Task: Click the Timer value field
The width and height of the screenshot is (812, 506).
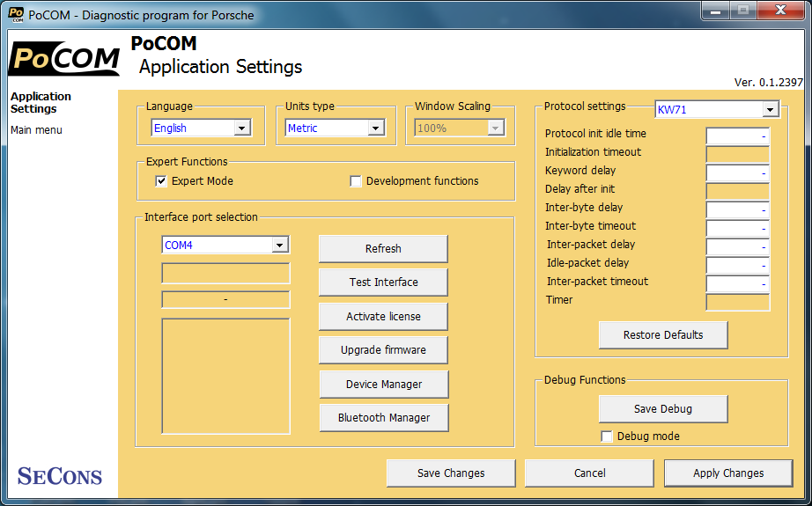Action: pos(737,302)
